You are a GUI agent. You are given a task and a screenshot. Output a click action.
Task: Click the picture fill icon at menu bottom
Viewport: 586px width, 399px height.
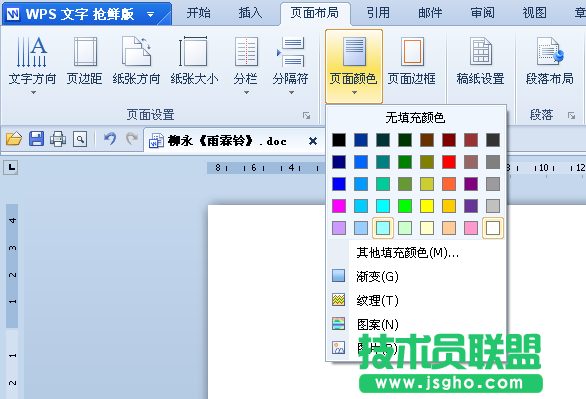(339, 347)
